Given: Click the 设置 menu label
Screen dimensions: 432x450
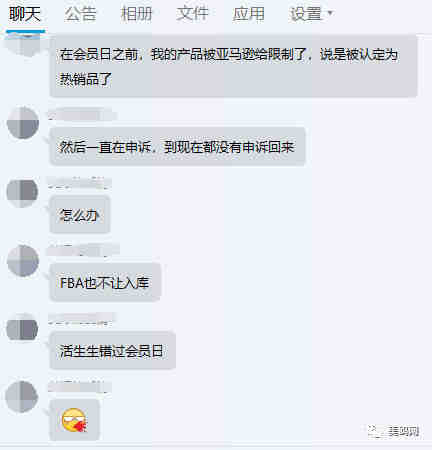Looking at the screenshot, I should pyautogui.click(x=305, y=15).
